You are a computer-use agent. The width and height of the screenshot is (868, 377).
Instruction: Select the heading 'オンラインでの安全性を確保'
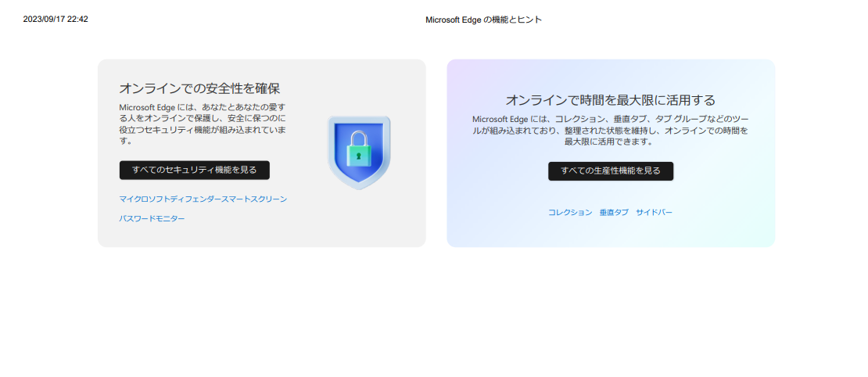(x=200, y=88)
